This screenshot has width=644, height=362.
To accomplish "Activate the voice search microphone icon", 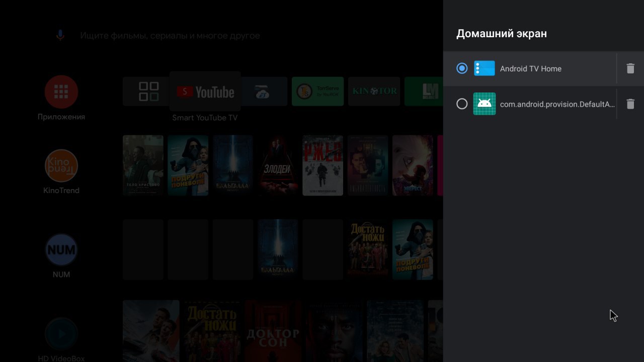I will pyautogui.click(x=60, y=35).
